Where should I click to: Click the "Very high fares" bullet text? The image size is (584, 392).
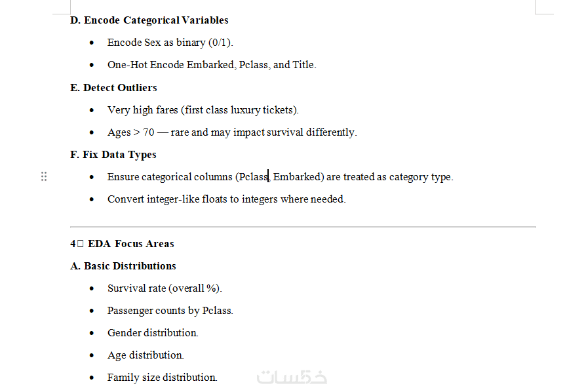pyautogui.click(x=203, y=110)
